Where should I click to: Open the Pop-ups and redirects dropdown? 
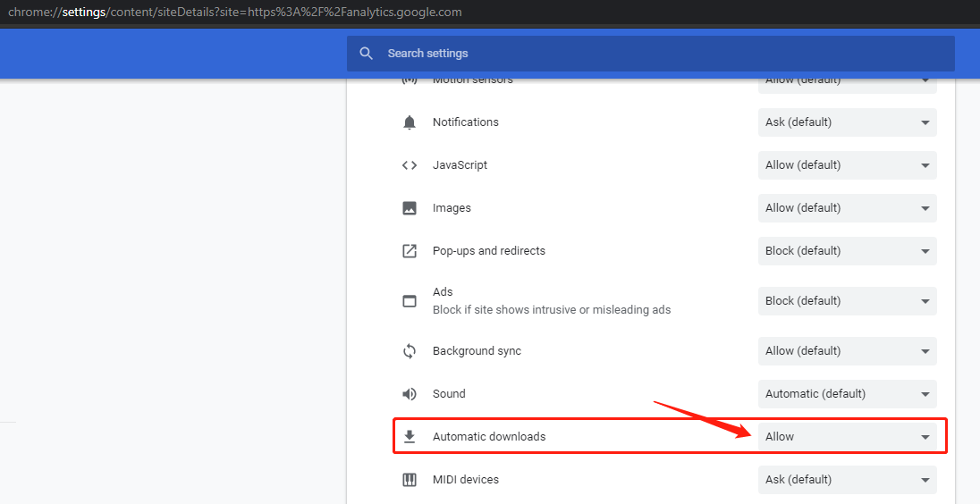848,251
